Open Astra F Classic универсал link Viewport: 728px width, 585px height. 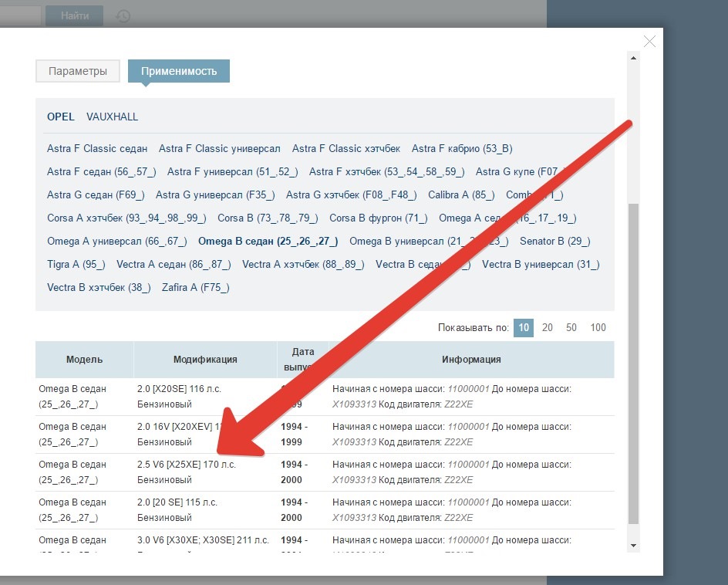point(220,149)
